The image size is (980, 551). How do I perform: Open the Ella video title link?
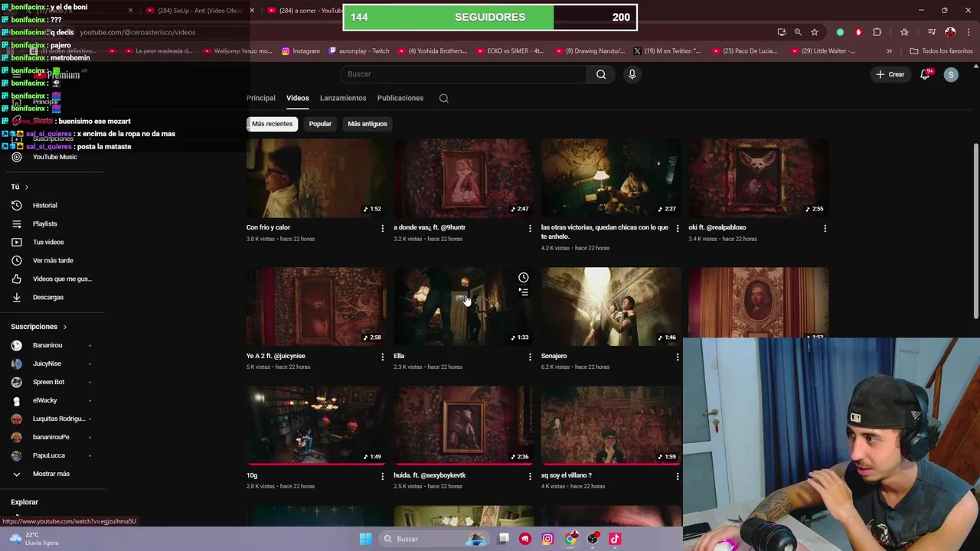coord(399,356)
